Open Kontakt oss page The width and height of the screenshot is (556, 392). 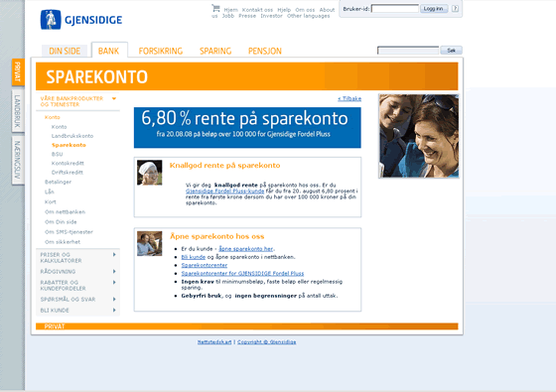pyautogui.click(x=257, y=10)
